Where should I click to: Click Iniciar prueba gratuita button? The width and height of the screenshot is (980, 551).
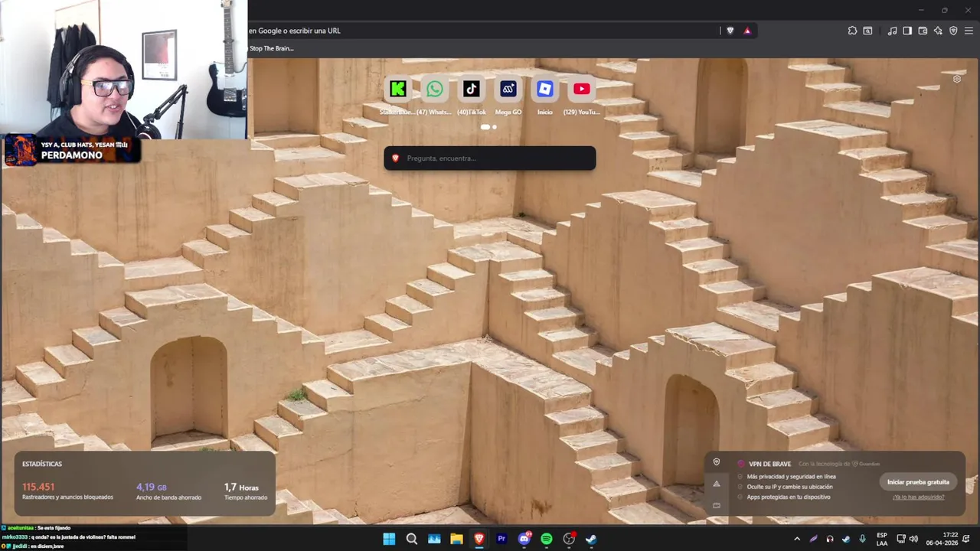tap(918, 482)
